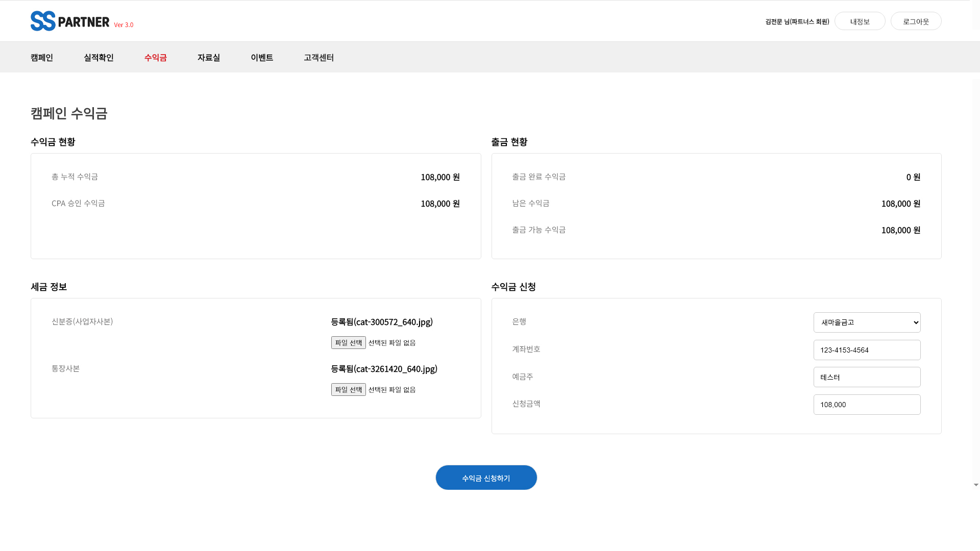Select the 수익금 menu item
This screenshot has height=551, width=980.
click(156, 58)
